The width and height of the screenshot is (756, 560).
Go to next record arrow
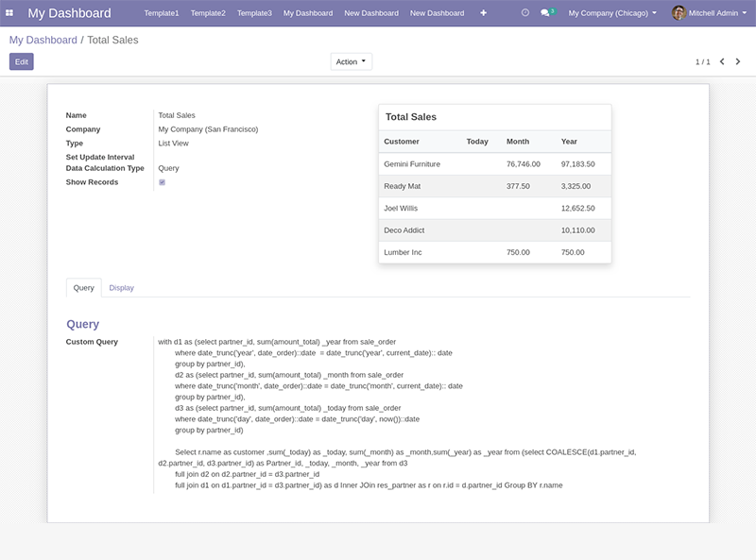[739, 61]
